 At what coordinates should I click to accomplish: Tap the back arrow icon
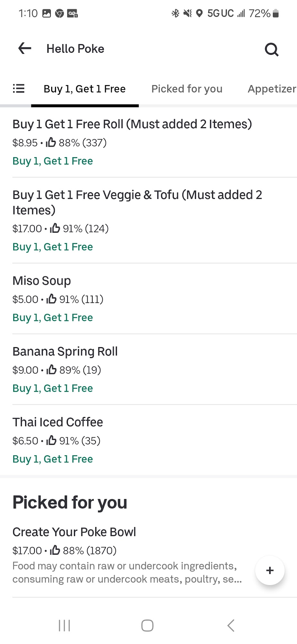pyautogui.click(x=25, y=49)
